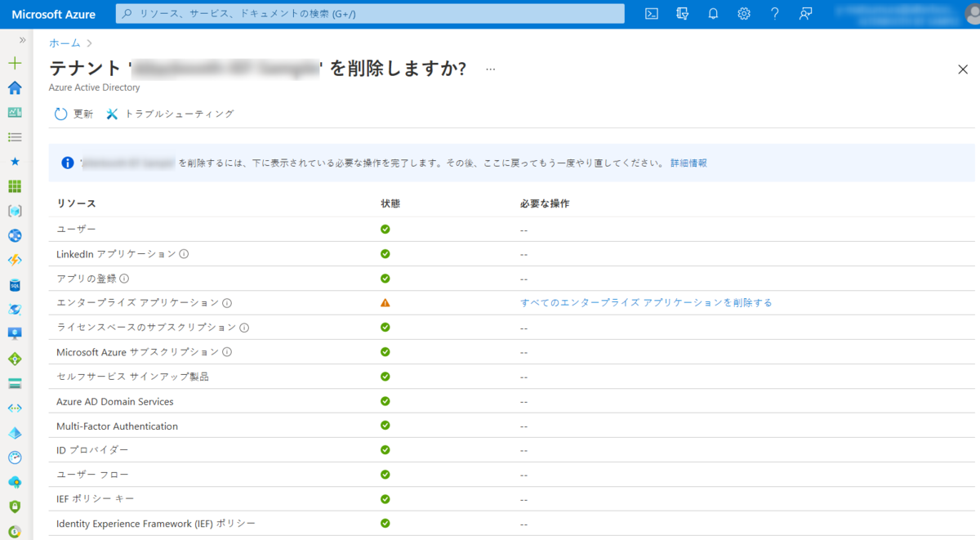
Task: Click info icon beside ライセンスベースのサブスクリプション
Action: (x=244, y=328)
